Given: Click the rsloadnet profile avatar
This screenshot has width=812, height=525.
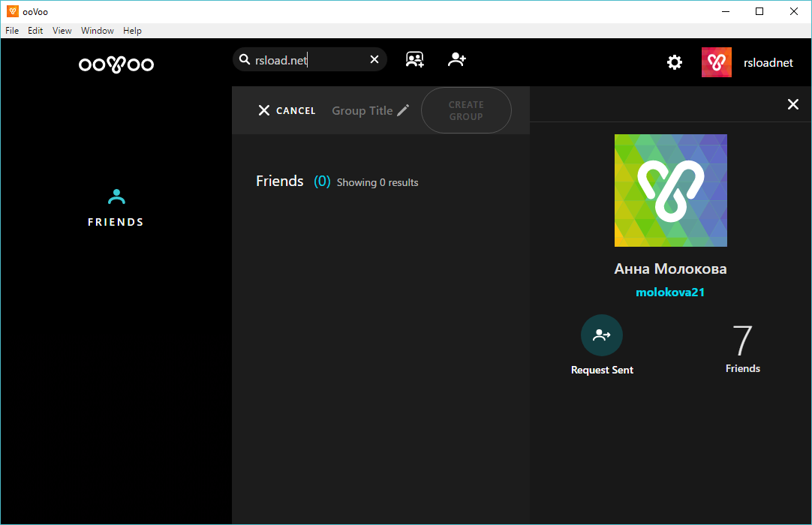Looking at the screenshot, I should (x=716, y=62).
